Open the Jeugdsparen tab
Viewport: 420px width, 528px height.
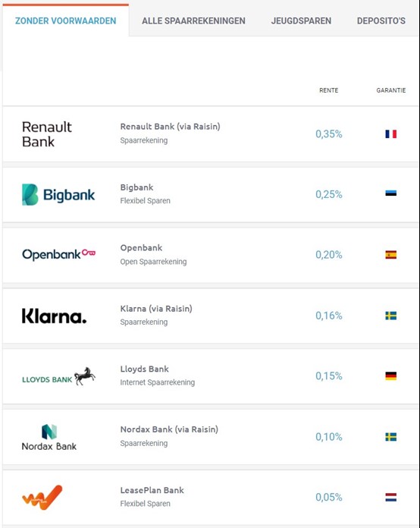(301, 21)
